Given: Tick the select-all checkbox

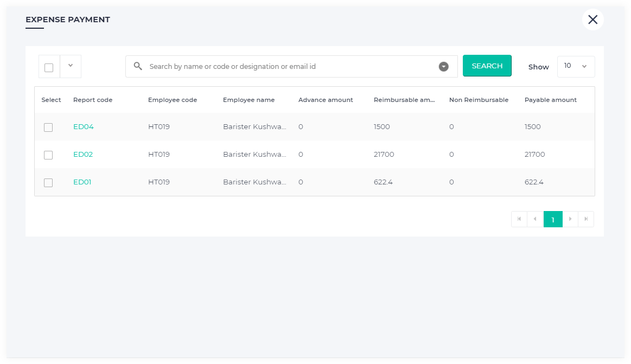Looking at the screenshot, I should 49,68.
